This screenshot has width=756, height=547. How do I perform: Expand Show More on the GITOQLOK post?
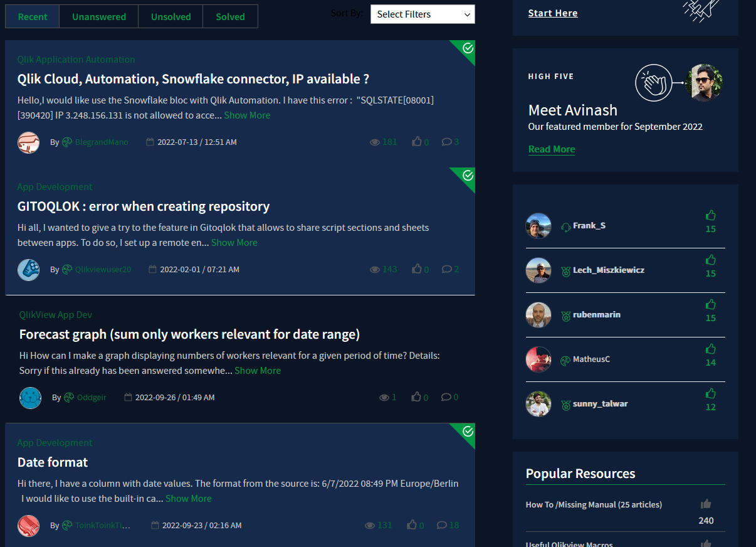tap(234, 243)
